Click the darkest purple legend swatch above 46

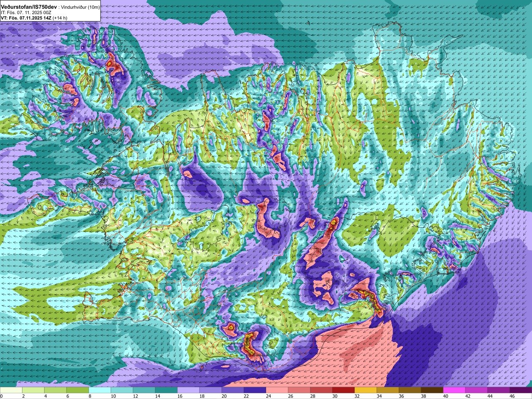[x=521, y=391]
